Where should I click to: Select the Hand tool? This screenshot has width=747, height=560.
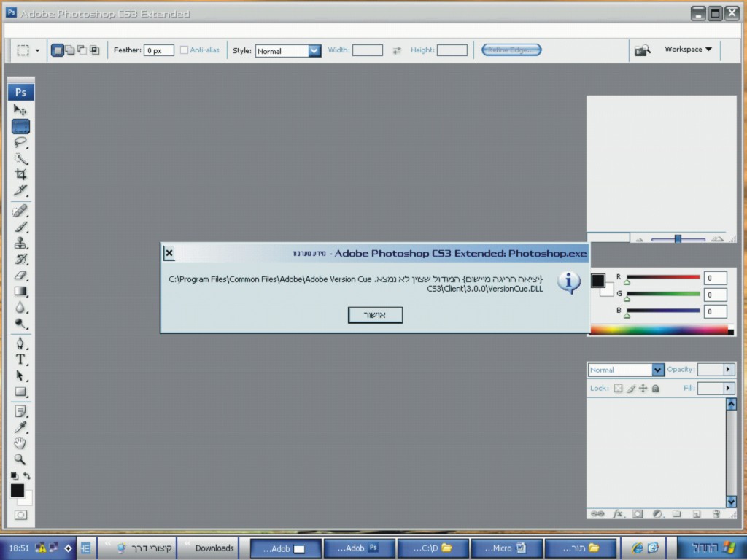[x=20, y=443]
